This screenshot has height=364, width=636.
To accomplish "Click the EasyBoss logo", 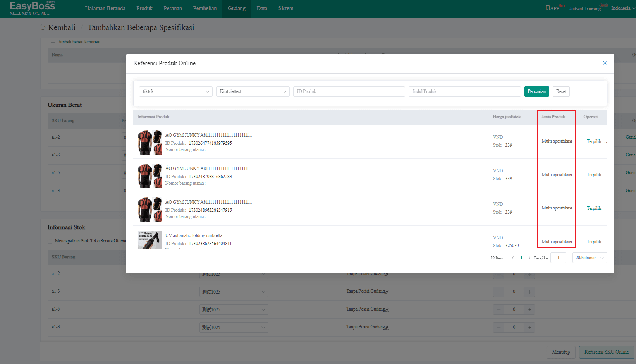I will (32, 8).
